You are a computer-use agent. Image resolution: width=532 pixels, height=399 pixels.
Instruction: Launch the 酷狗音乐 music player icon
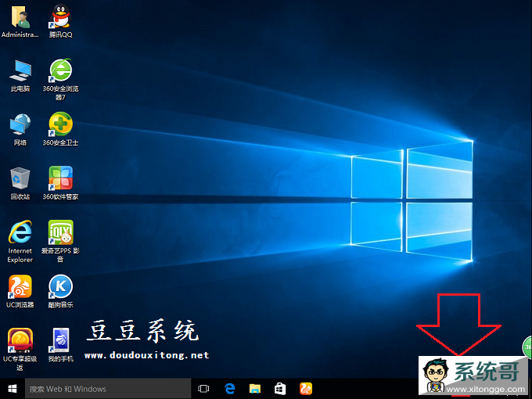pyautogui.click(x=60, y=286)
